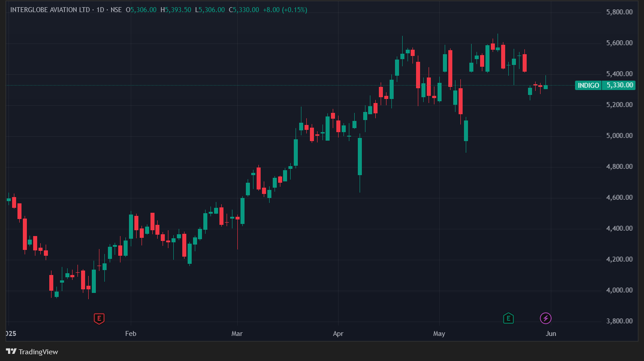Click the Mar label on time axis
The height and width of the screenshot is (361, 644).
(x=237, y=334)
